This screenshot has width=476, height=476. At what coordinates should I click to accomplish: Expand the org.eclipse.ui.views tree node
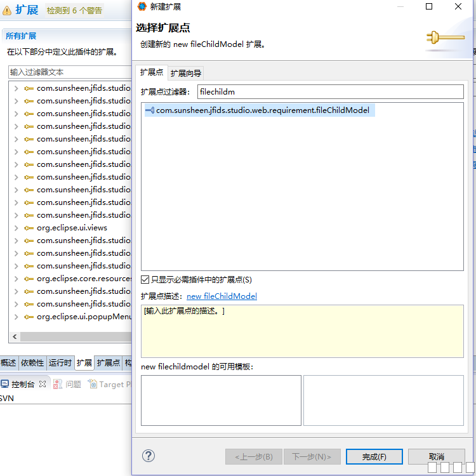pos(16,228)
